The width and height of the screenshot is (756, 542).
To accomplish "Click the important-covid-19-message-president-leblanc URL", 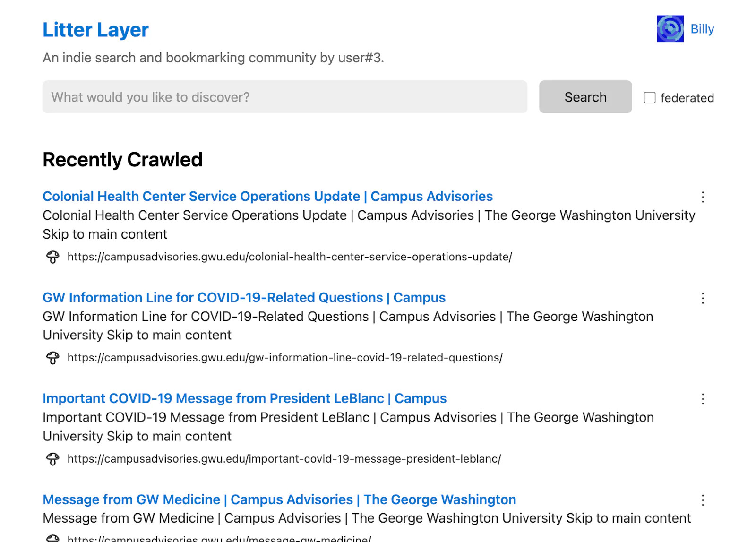I will click(x=284, y=459).
